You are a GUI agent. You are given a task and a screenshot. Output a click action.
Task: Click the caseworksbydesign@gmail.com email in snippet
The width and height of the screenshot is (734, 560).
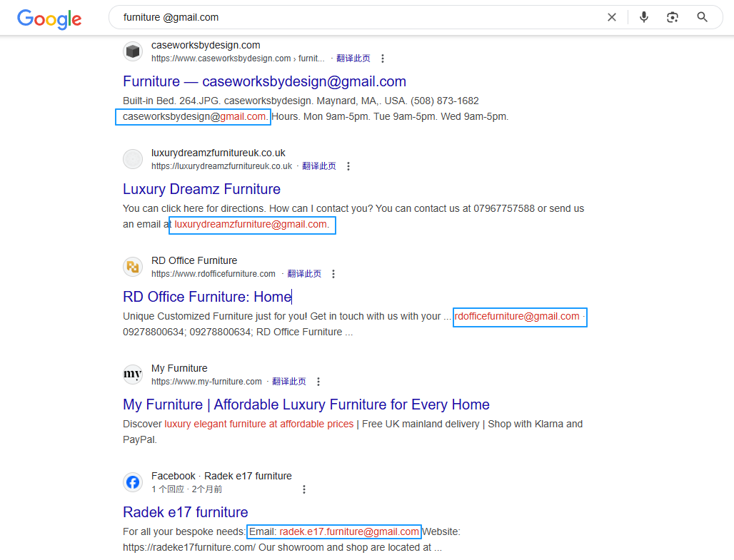pos(194,116)
